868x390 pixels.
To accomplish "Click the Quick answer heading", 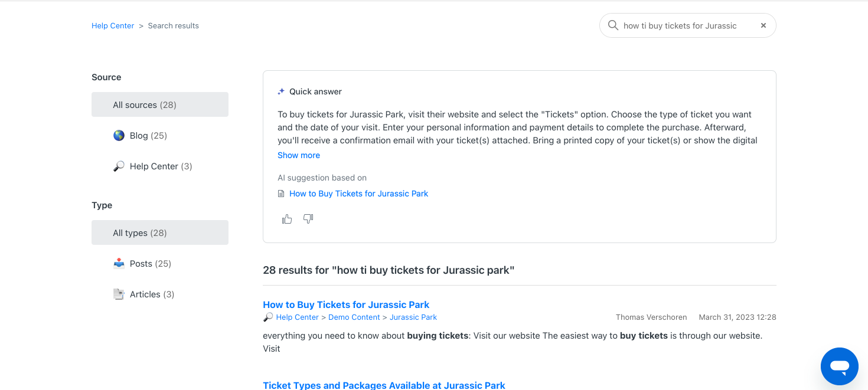I will pos(315,91).
